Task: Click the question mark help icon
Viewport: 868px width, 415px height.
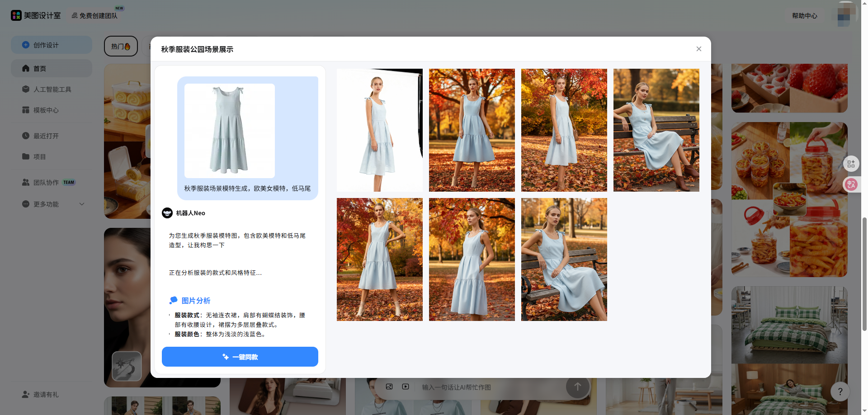Action: [x=840, y=391]
